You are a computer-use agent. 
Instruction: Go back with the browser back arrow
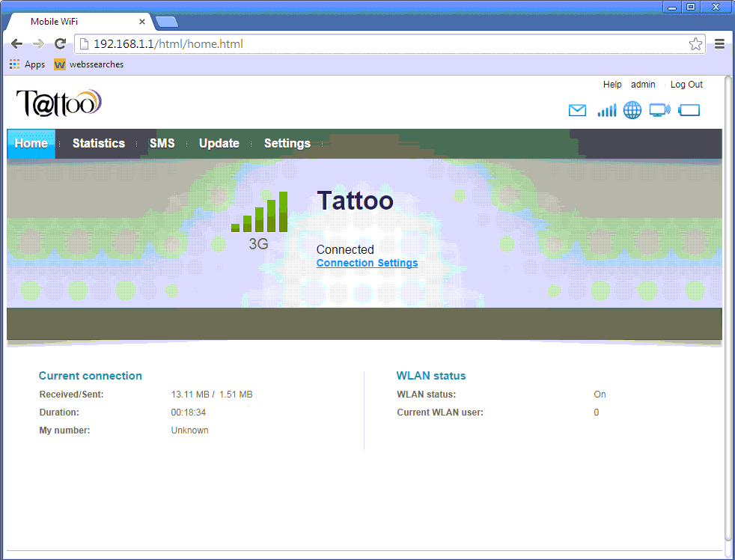click(x=16, y=44)
